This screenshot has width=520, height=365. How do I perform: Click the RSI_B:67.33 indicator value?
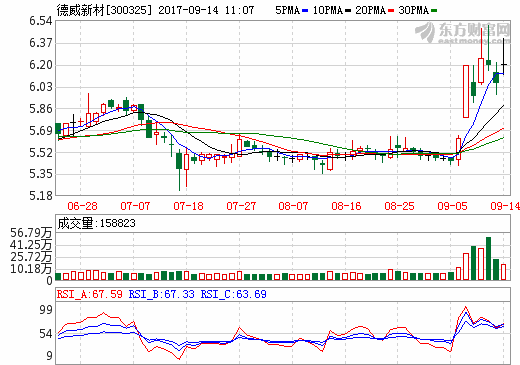click(161, 294)
